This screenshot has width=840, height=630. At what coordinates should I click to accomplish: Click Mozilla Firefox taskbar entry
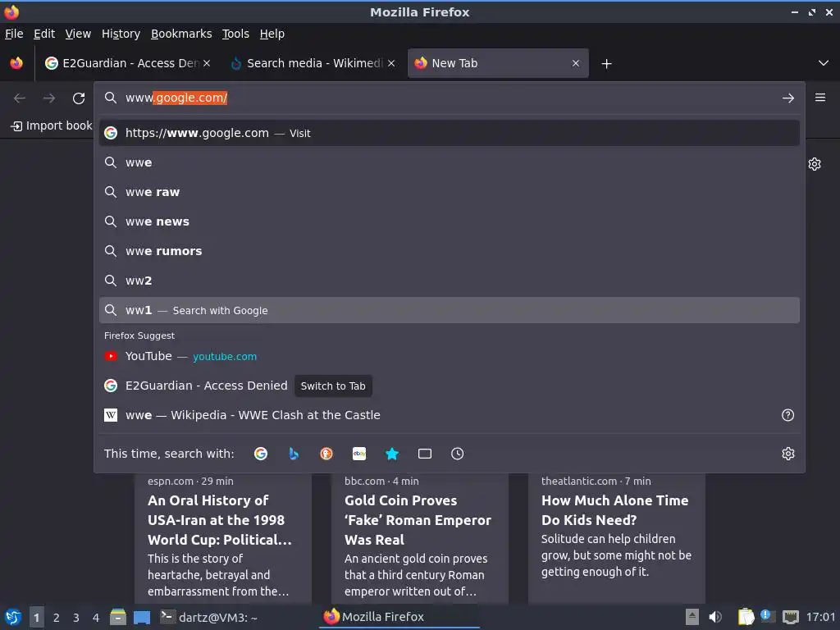pos(399,617)
